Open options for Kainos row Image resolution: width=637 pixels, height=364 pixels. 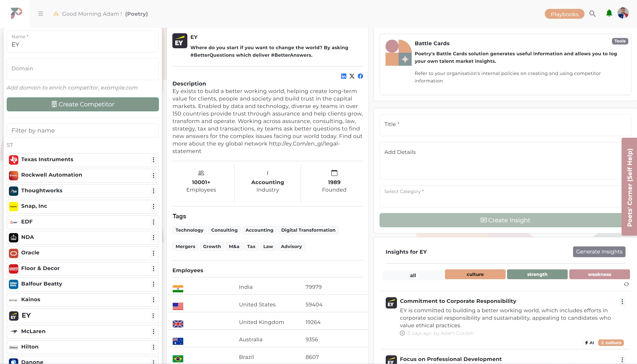(x=153, y=300)
